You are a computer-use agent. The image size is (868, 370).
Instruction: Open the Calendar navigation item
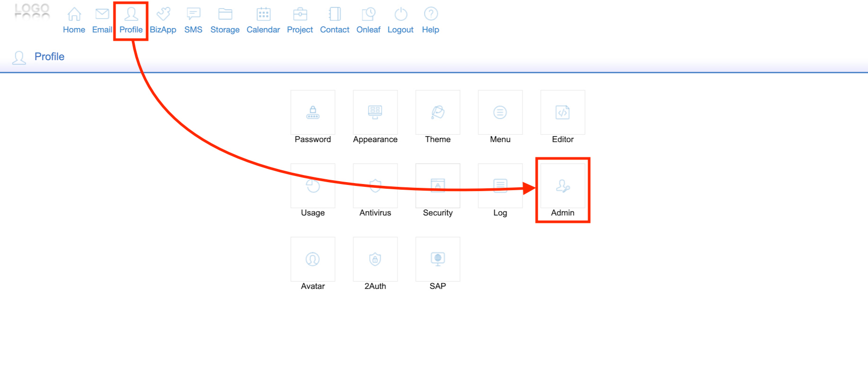tap(263, 20)
